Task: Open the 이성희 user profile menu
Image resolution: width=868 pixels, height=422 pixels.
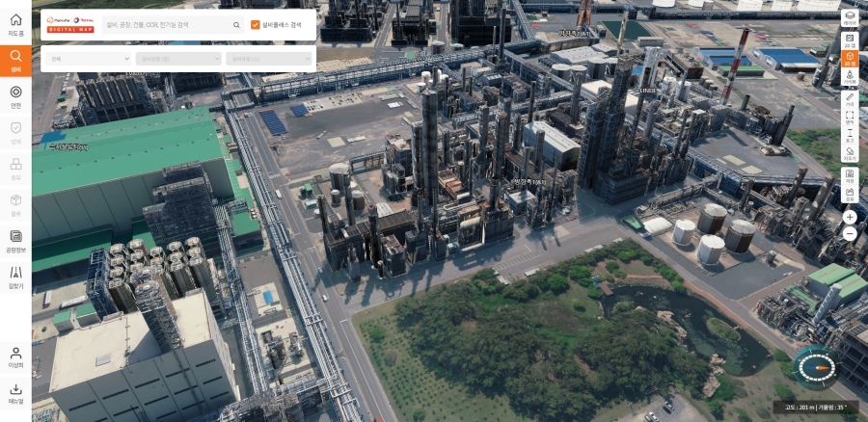Action: coord(15,356)
